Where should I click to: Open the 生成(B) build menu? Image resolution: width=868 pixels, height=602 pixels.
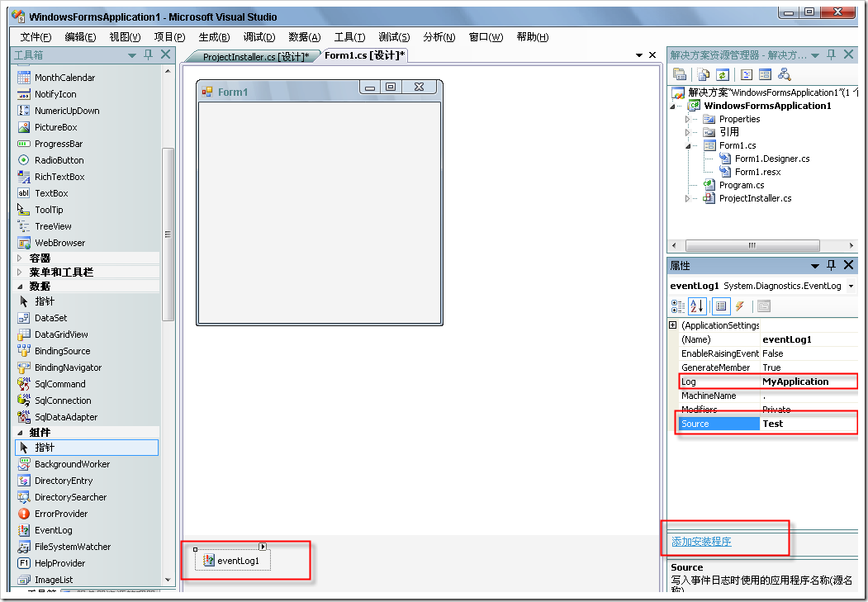pos(214,37)
